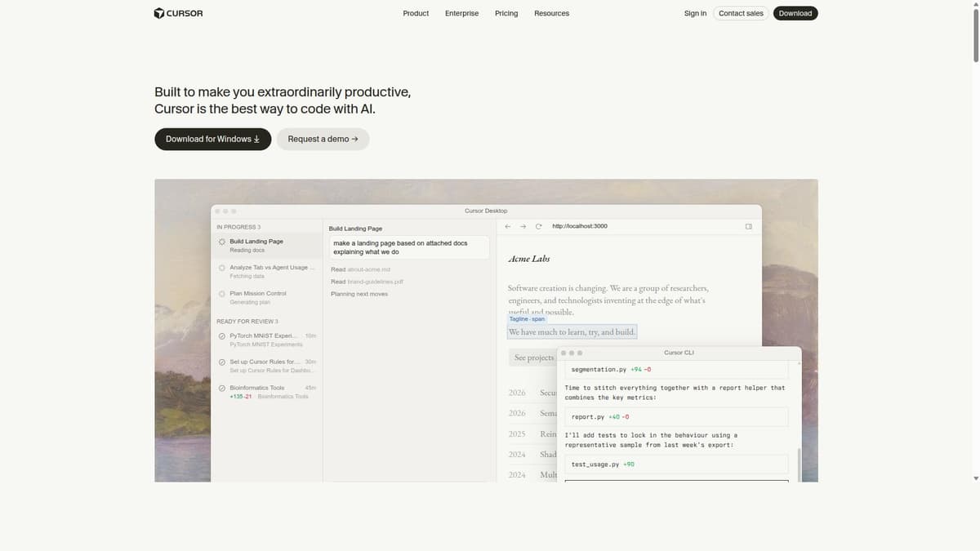Click the header Download button
Image resolution: width=980 pixels, height=551 pixels.
coord(795,13)
